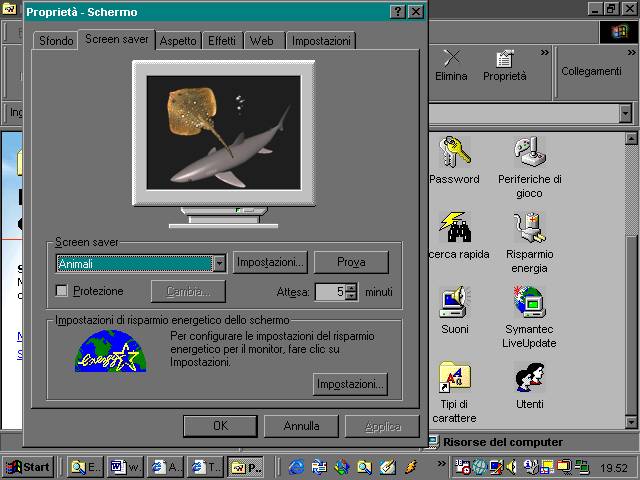The image size is (640, 480).
Task: Open Symantec LiveUpdate icon
Action: pyautogui.click(x=529, y=304)
